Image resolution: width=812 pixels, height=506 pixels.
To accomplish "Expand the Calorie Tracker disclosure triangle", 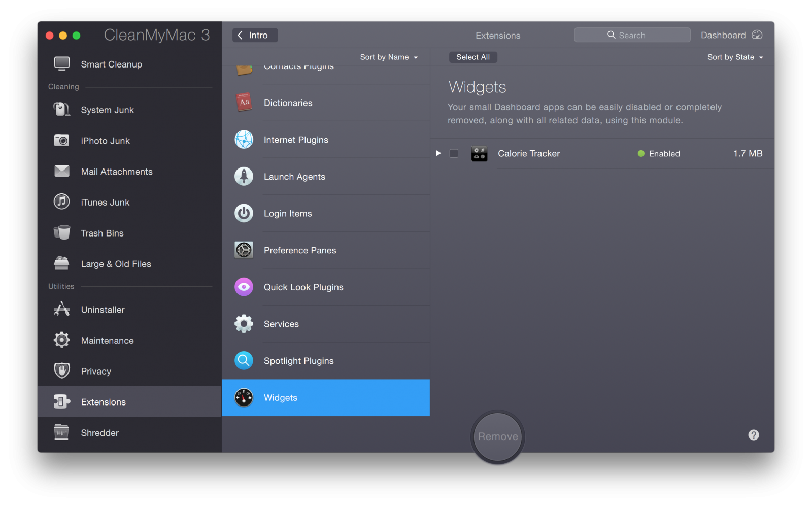I will [x=438, y=153].
